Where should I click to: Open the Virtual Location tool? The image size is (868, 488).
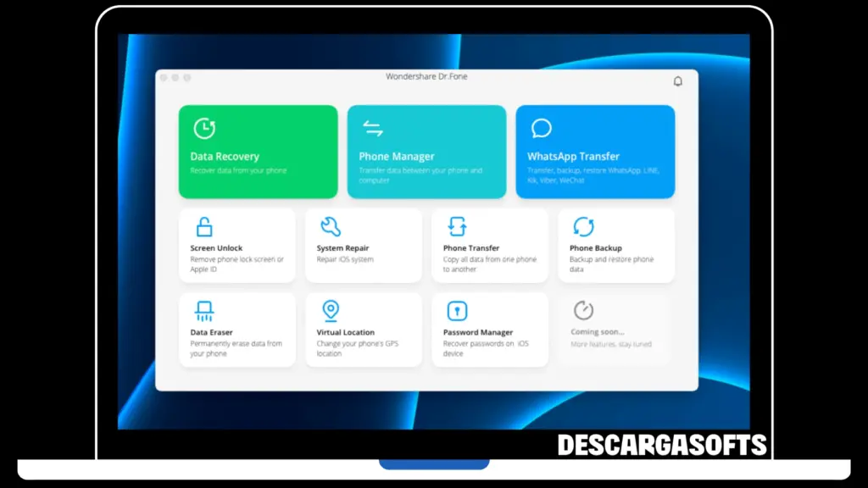click(x=363, y=330)
